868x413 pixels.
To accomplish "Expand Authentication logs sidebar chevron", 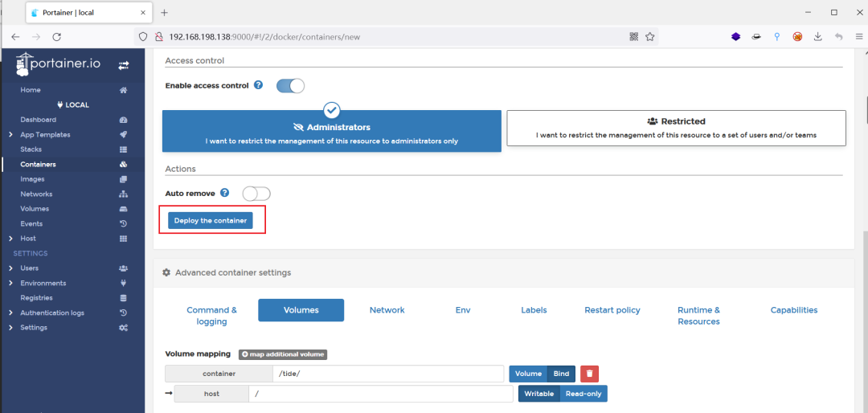I will (x=10, y=313).
